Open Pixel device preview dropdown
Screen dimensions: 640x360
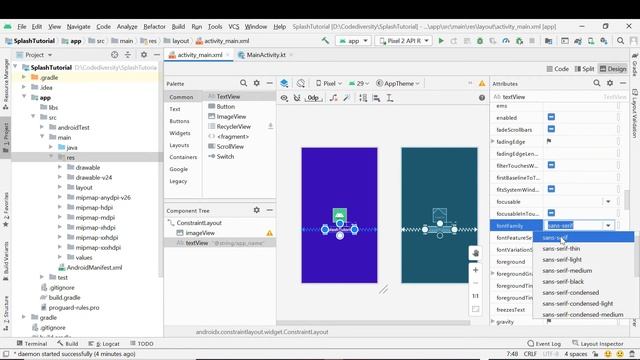329,83
